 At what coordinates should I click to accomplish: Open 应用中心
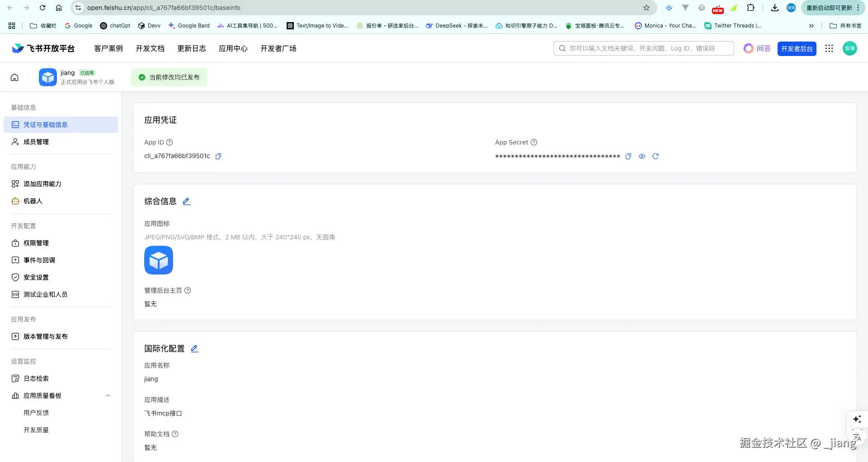click(233, 48)
